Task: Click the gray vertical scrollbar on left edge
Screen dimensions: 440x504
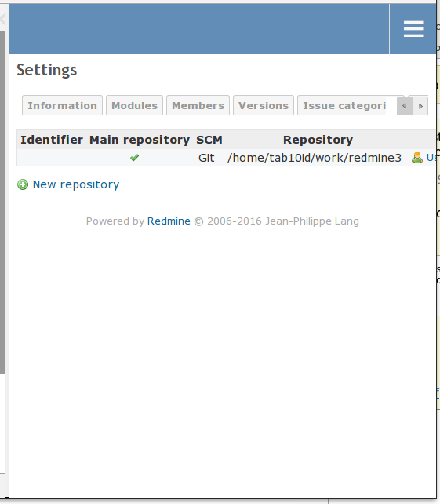Action: click(2, 202)
